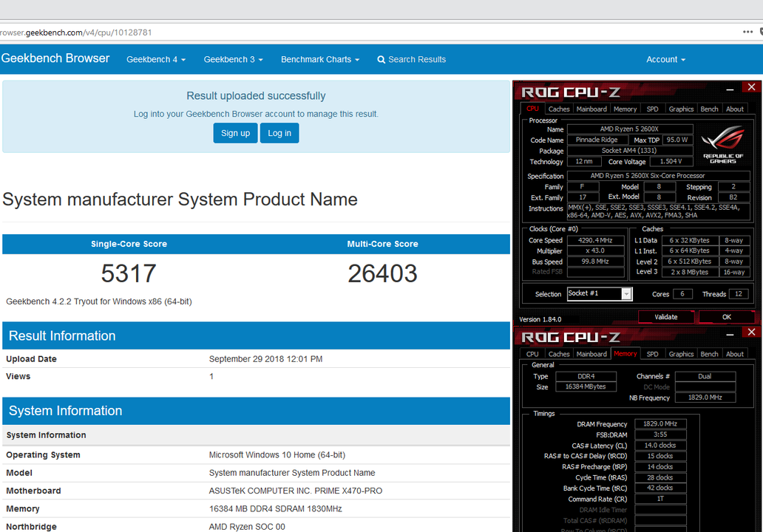763x532 pixels.
Task: Click the ROG Republic of Gamers logo in CPU-Z
Action: tap(722, 144)
